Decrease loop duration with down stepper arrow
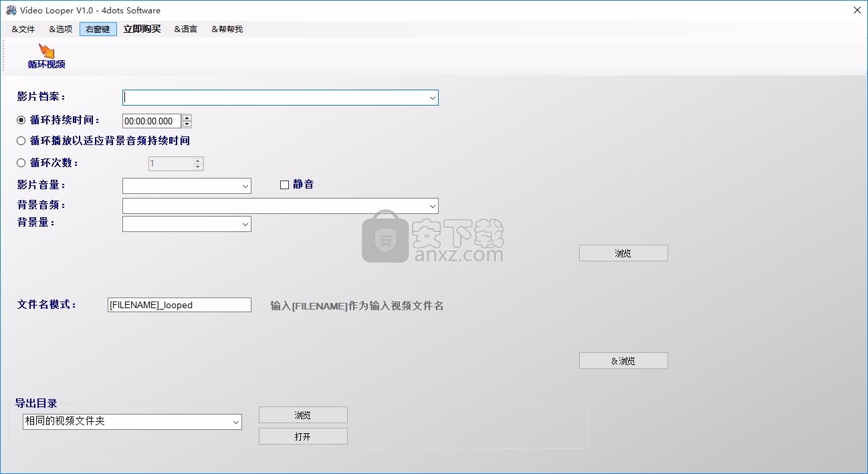868x474 pixels. point(187,124)
